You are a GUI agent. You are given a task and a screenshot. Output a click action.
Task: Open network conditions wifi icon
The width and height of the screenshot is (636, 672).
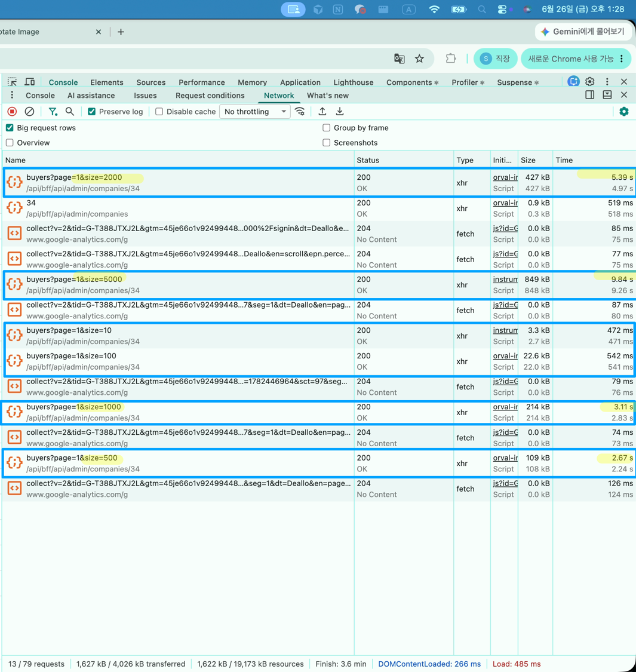[x=300, y=112]
